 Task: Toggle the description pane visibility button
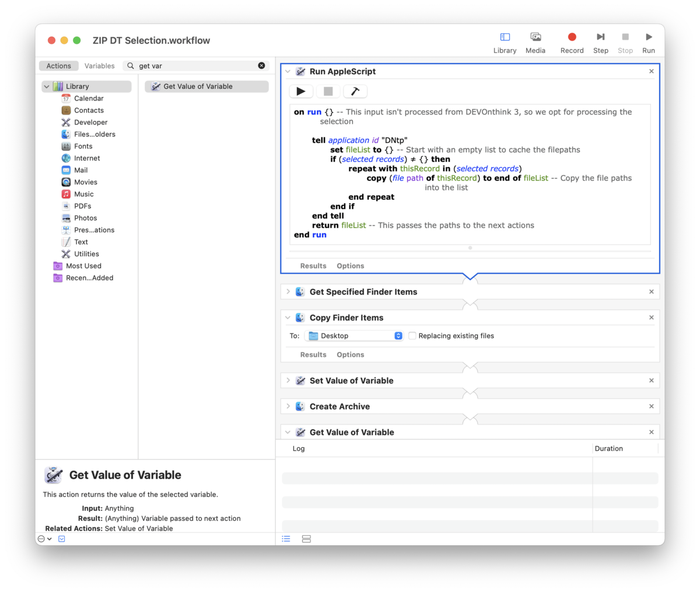[x=62, y=539]
